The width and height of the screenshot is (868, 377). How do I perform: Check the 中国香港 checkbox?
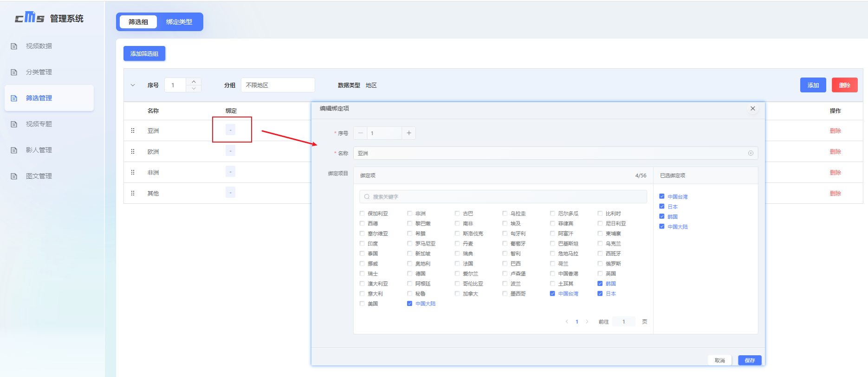click(x=552, y=273)
